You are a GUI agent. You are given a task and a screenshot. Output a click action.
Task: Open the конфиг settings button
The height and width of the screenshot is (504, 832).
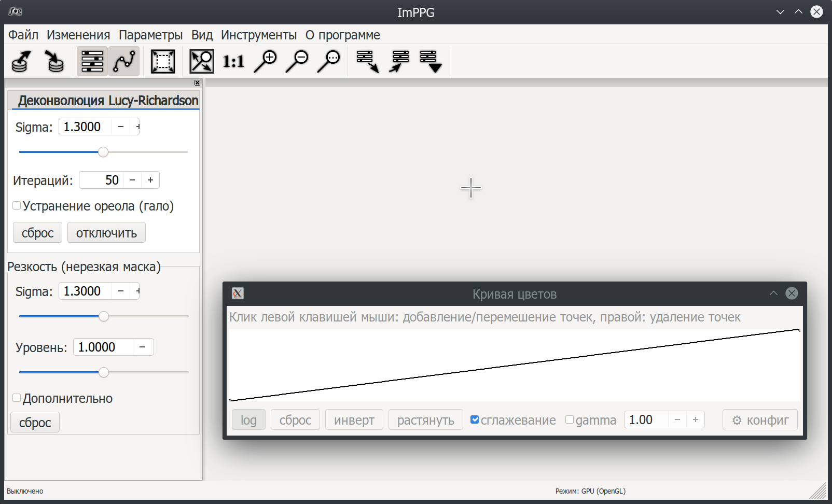click(x=760, y=420)
